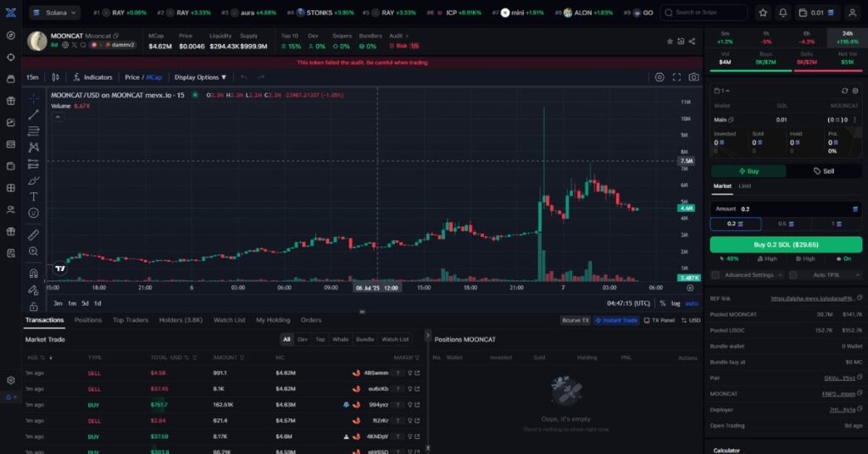Copy the Deployer address
This screenshot has width=868, height=454.
click(860, 410)
